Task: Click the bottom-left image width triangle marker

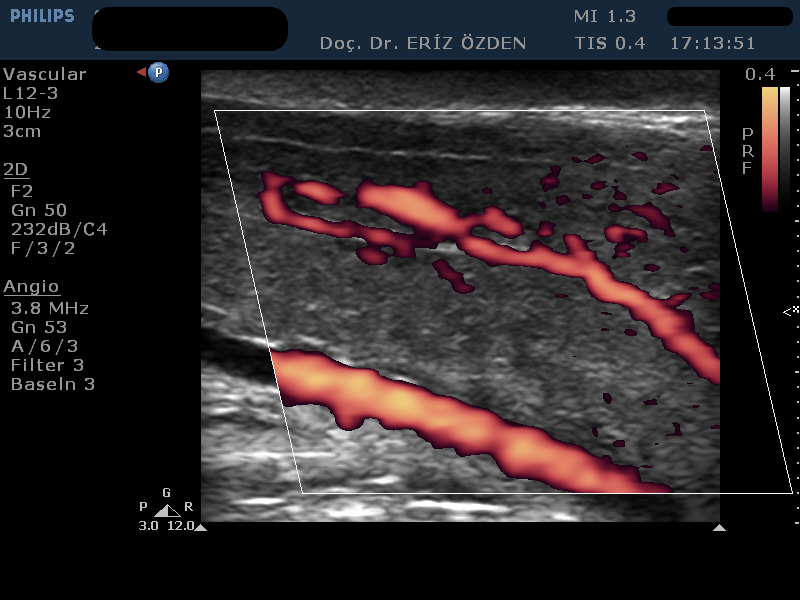Action: (x=200, y=527)
